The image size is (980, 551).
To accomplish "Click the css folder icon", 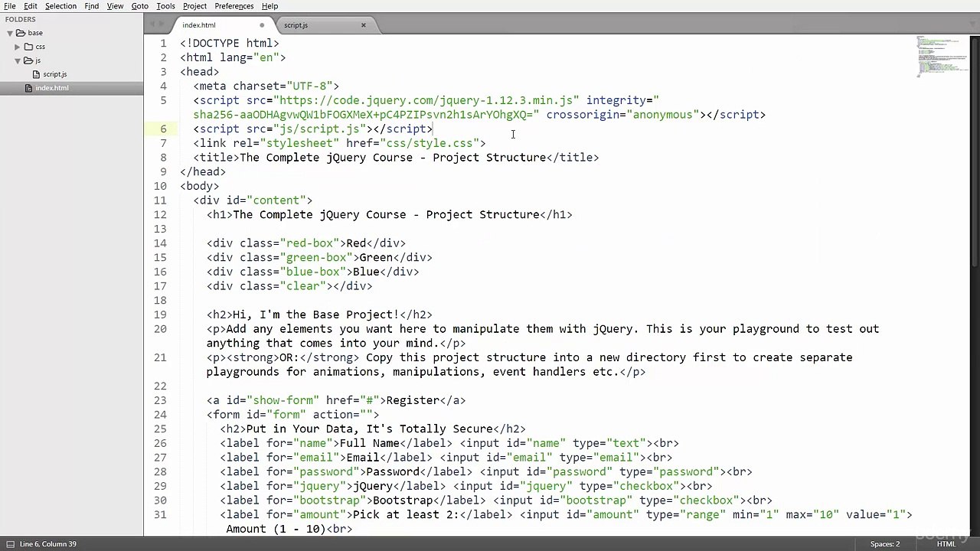I will pyautogui.click(x=28, y=47).
